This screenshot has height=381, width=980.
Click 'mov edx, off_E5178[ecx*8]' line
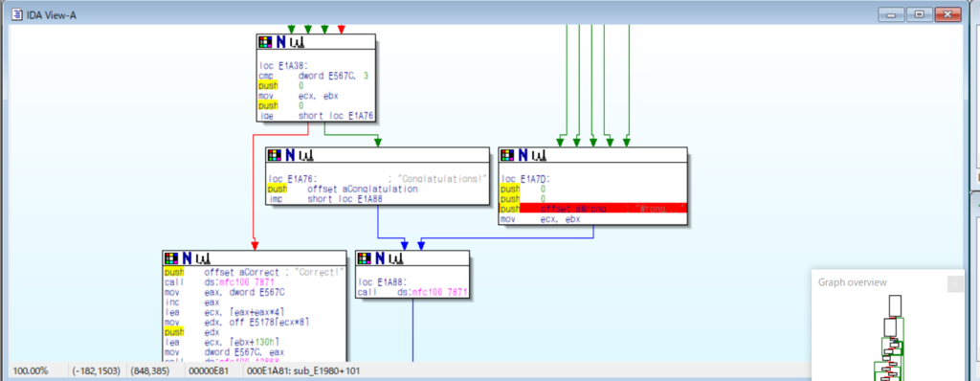click(237, 323)
